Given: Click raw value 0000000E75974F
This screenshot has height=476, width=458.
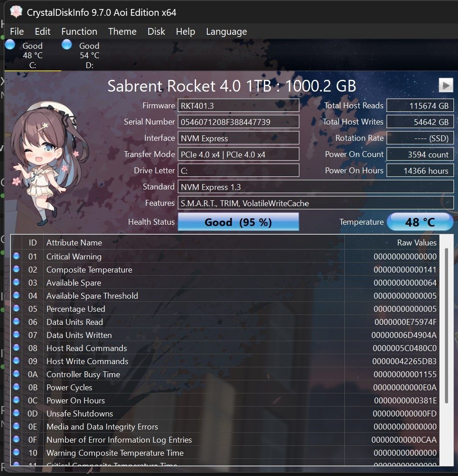Looking at the screenshot, I should 405,322.
